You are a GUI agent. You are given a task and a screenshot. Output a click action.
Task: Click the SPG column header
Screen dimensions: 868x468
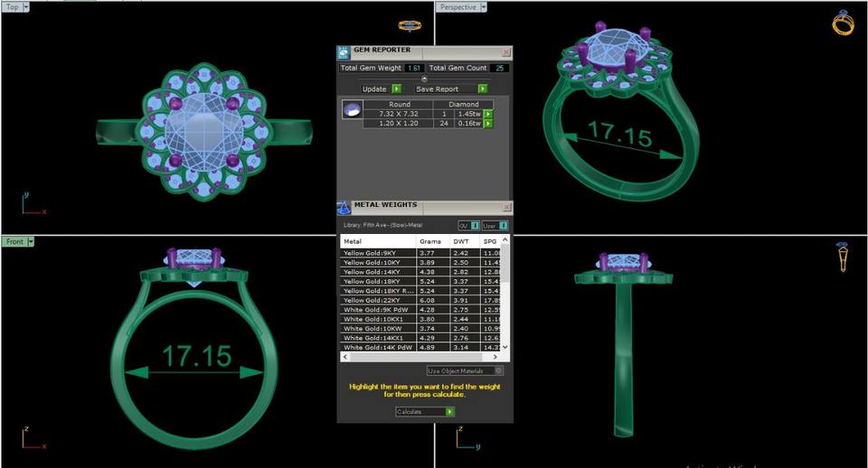coord(490,241)
